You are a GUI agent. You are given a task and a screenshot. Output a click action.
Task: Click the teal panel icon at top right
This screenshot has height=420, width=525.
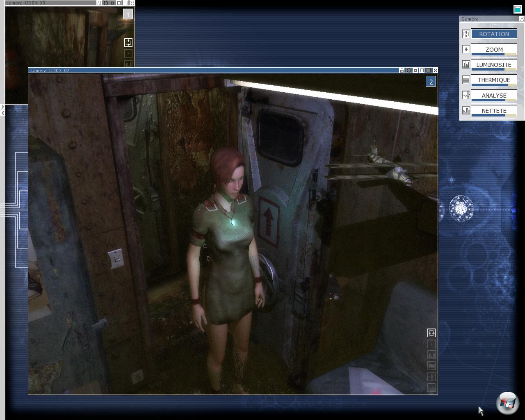coord(518,9)
